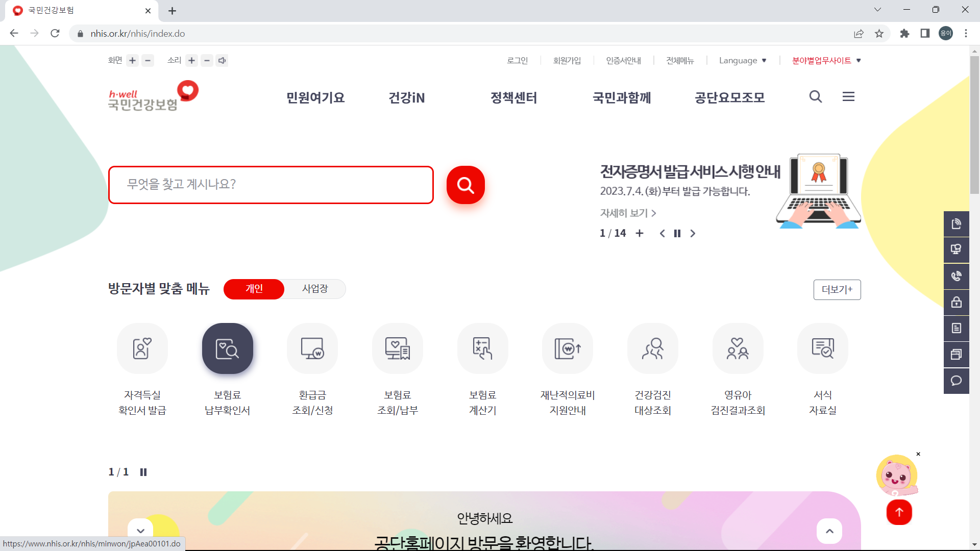The width and height of the screenshot is (980, 551).
Task: Click the phone consultation sidebar icon
Action: (x=957, y=276)
